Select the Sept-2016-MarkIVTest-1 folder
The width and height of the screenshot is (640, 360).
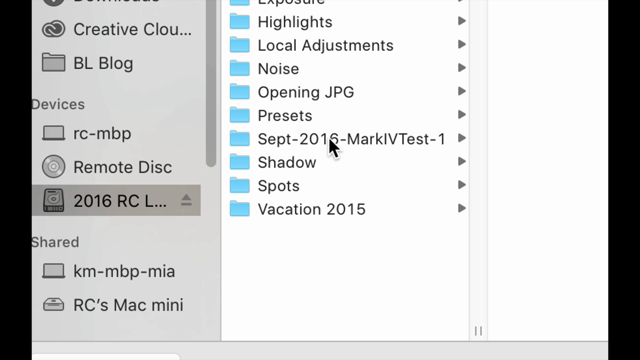(x=345, y=139)
